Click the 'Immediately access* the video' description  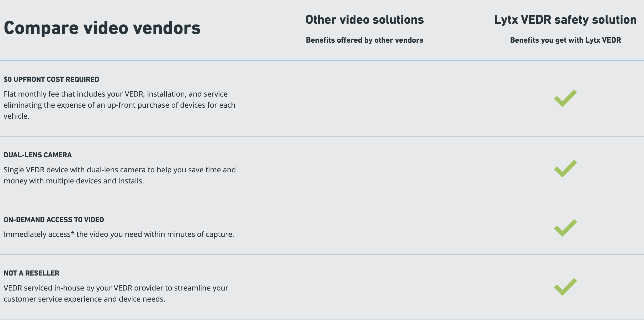[119, 234]
